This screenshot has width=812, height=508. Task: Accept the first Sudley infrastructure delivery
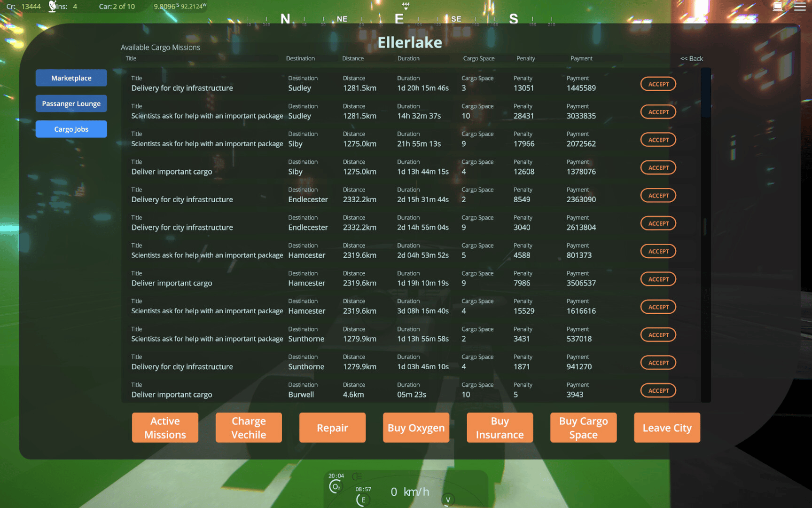(x=658, y=84)
